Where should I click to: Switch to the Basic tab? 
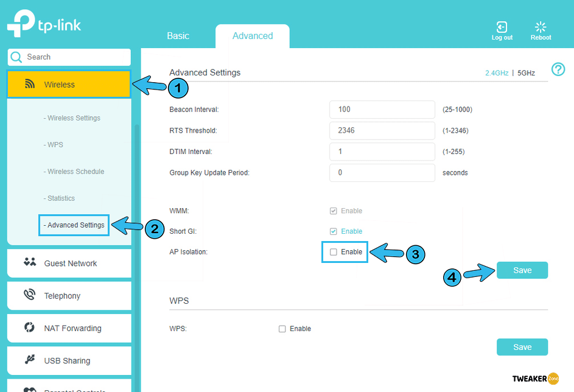coord(178,36)
